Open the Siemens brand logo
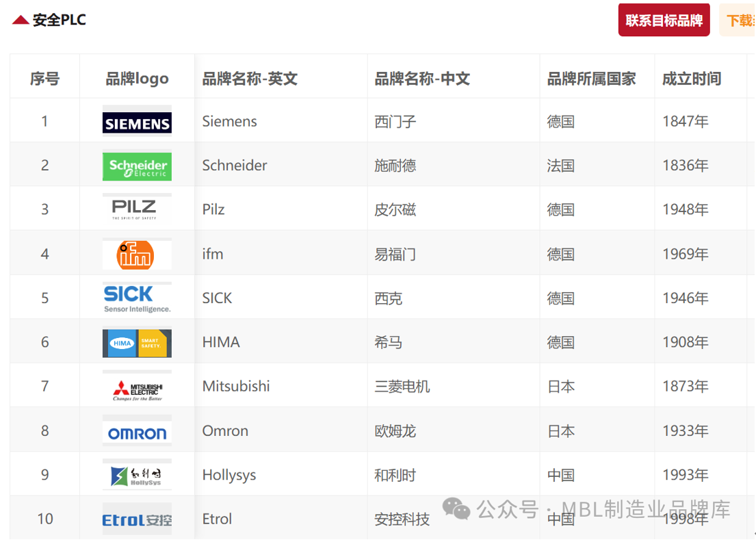This screenshot has height=542, width=756. (137, 121)
